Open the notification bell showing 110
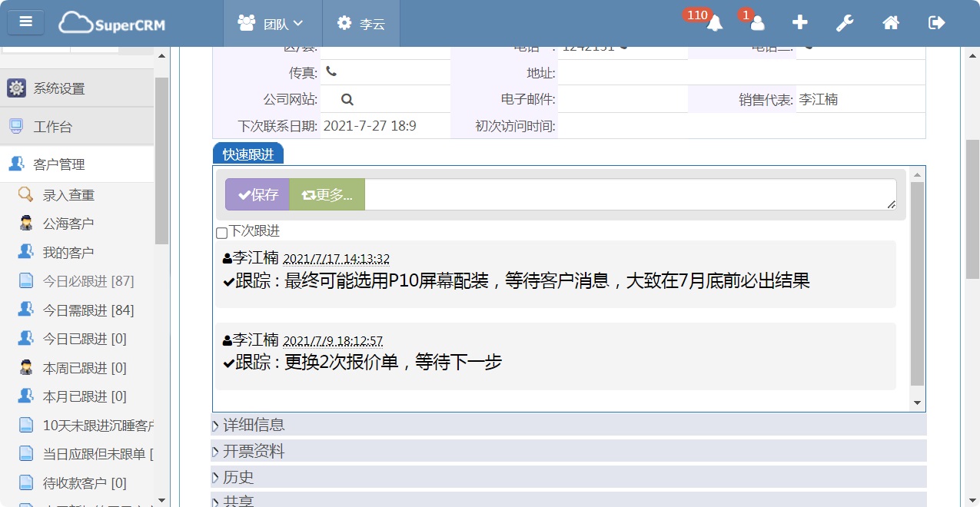 point(714,23)
